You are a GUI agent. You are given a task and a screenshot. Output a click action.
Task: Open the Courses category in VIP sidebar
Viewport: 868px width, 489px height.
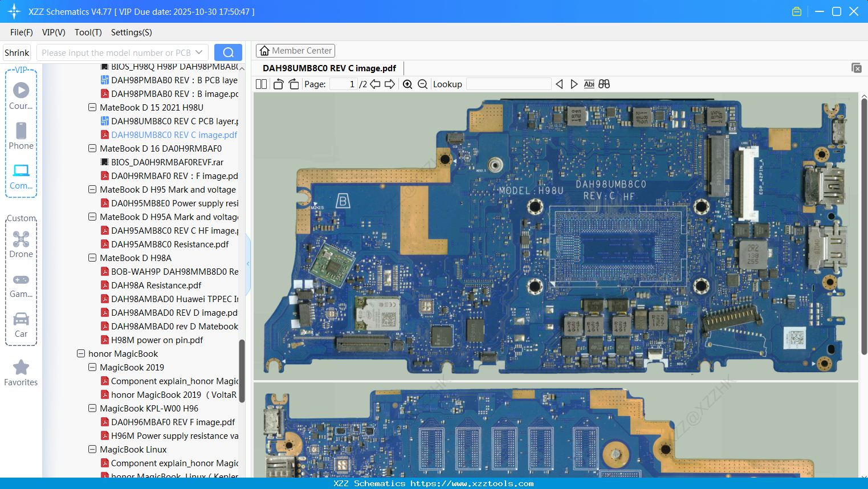(21, 96)
